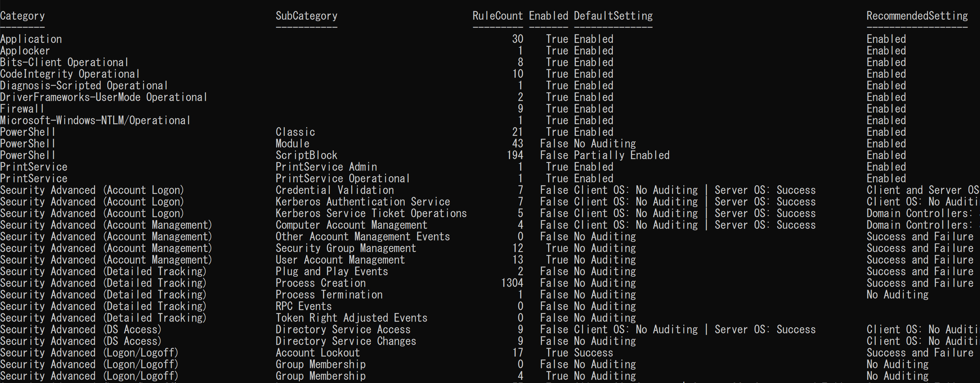The height and width of the screenshot is (383, 980).
Task: Click the Bits-Client Operational row
Action: tap(64, 62)
